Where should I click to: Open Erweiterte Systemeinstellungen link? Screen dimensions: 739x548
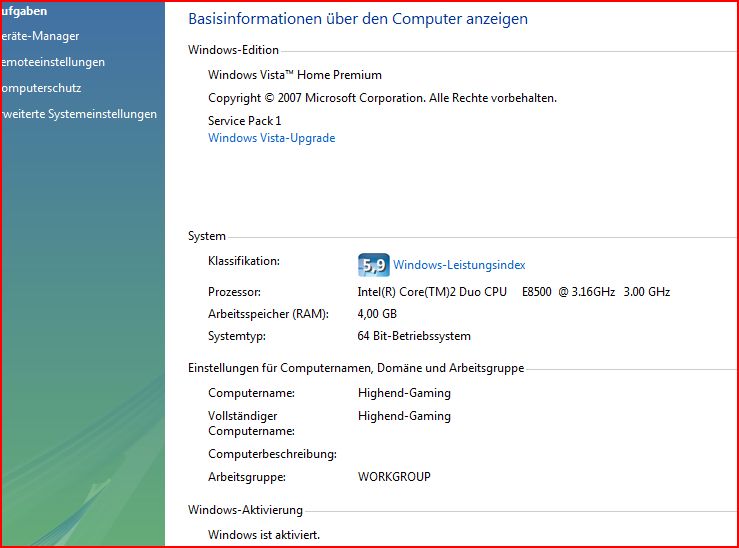click(79, 114)
